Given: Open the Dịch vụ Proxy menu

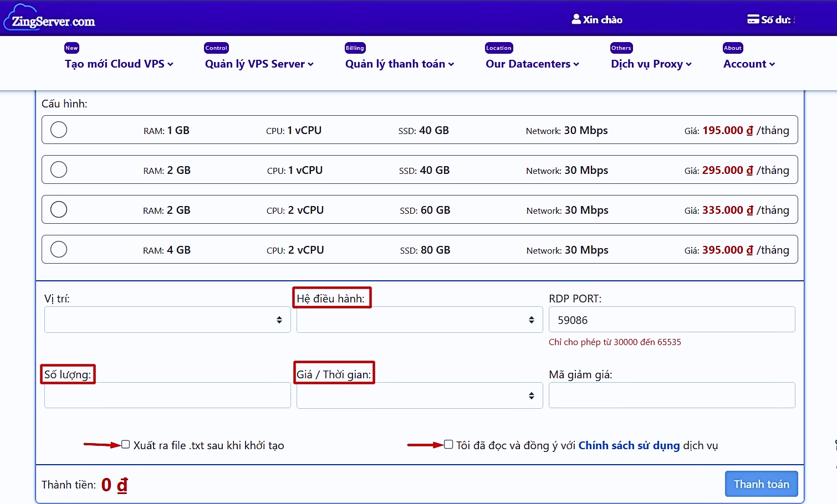Looking at the screenshot, I should (651, 64).
